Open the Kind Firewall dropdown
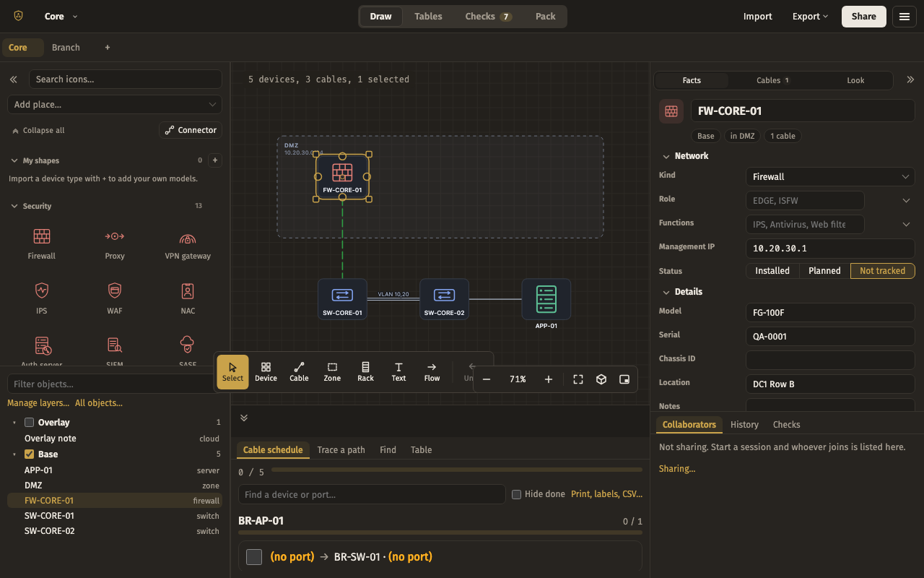The height and width of the screenshot is (578, 924). point(830,176)
